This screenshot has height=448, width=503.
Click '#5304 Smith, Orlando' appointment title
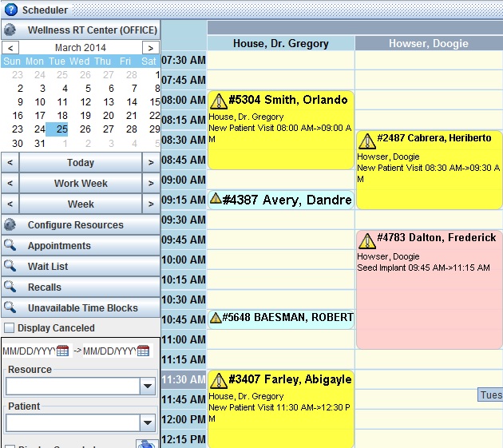click(288, 100)
